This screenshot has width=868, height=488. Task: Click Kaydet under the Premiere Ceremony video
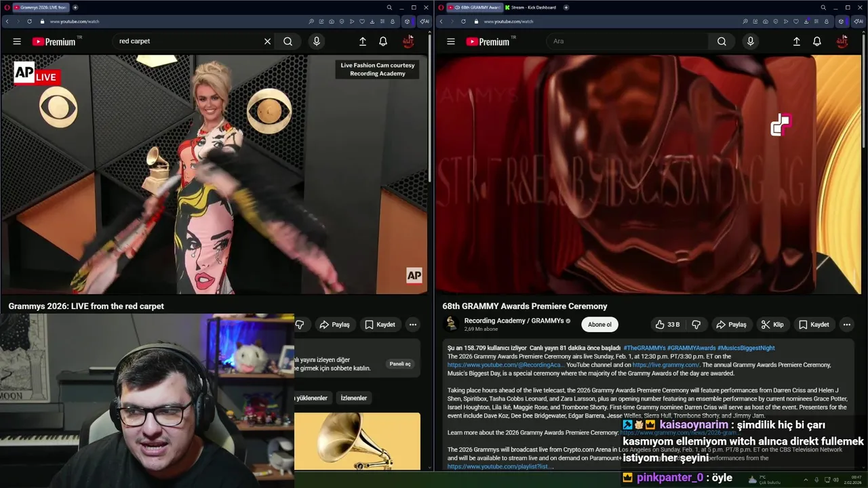click(x=814, y=325)
